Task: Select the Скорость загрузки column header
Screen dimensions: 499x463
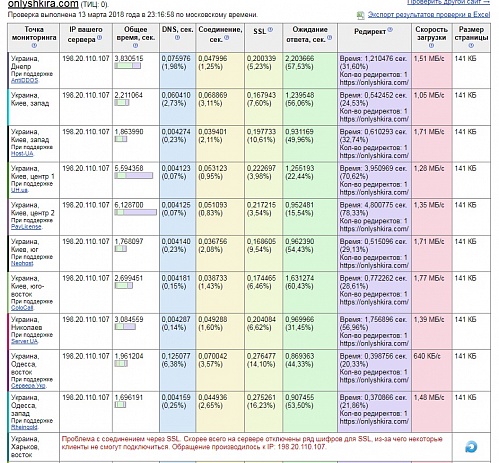Action: pos(431,37)
